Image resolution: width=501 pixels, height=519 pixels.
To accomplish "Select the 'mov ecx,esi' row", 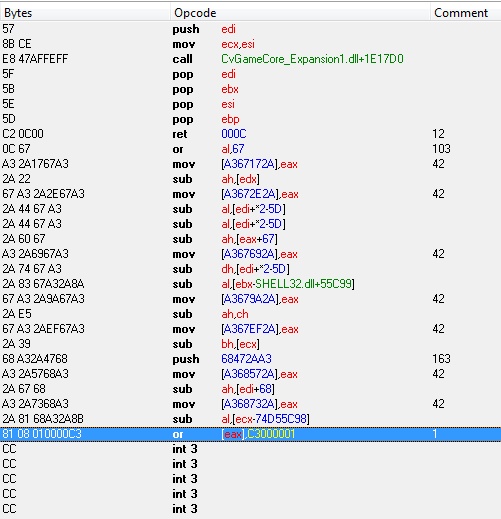I will tap(250, 44).
